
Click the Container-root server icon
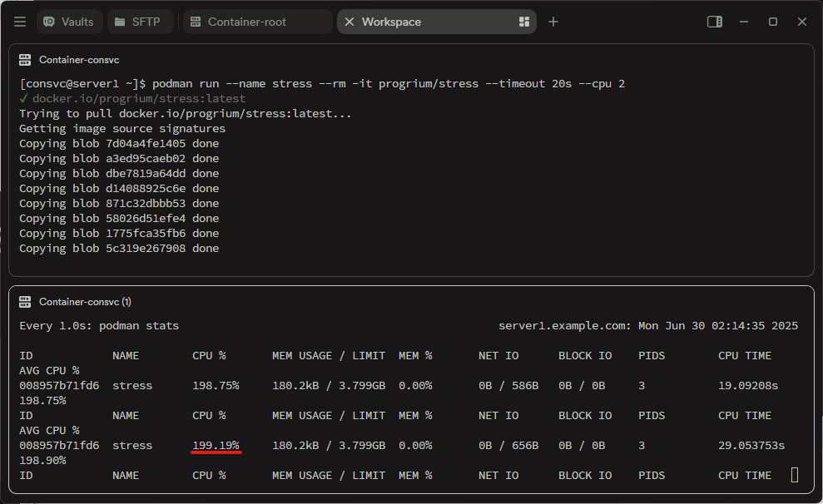pos(196,22)
